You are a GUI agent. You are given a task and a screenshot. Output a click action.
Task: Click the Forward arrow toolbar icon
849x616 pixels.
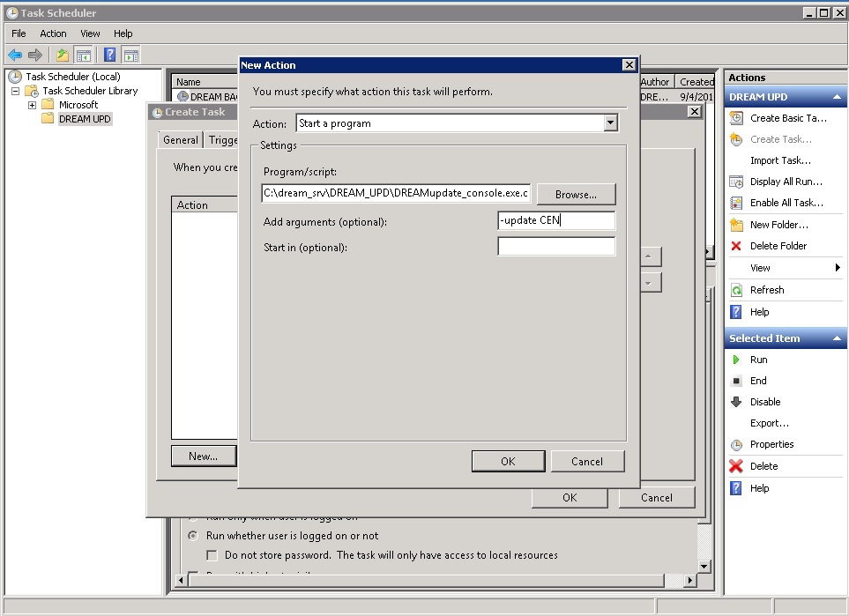(x=35, y=55)
